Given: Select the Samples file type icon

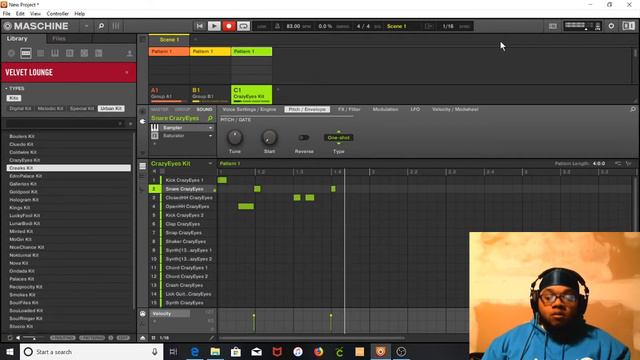Looking at the screenshot, I should [84, 53].
